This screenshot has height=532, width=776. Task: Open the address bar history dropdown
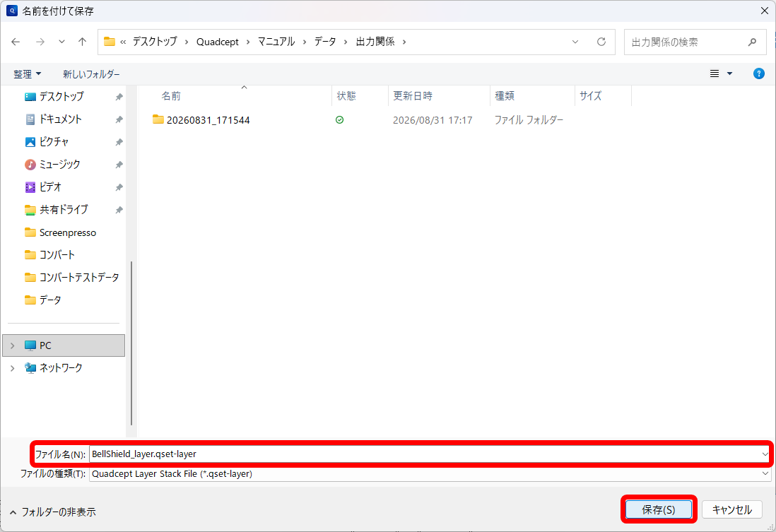pyautogui.click(x=575, y=42)
